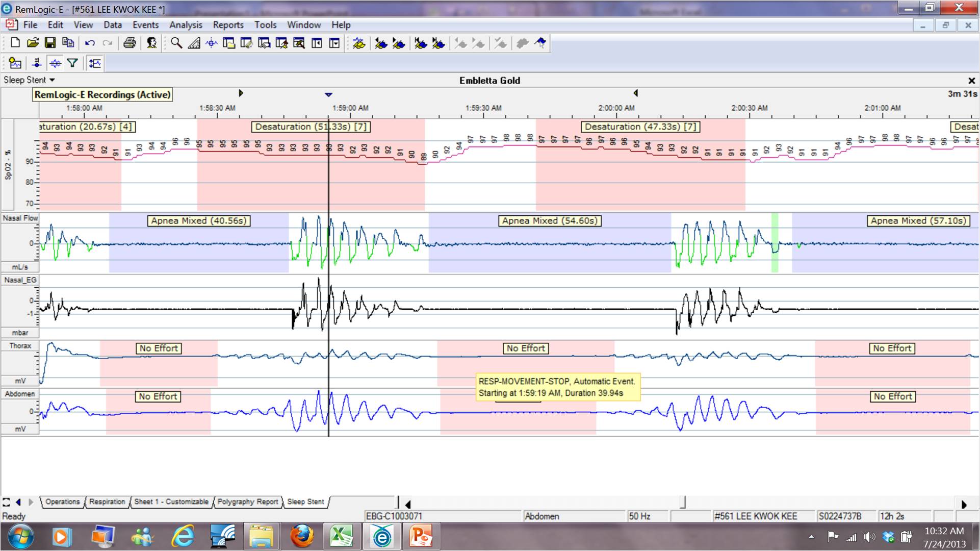Screen dimensions: 980x551
Task: Close the Embletta Gold panel
Action: 971,81
